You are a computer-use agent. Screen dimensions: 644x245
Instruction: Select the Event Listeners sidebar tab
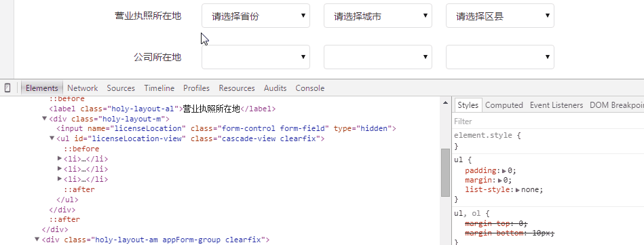pos(556,105)
